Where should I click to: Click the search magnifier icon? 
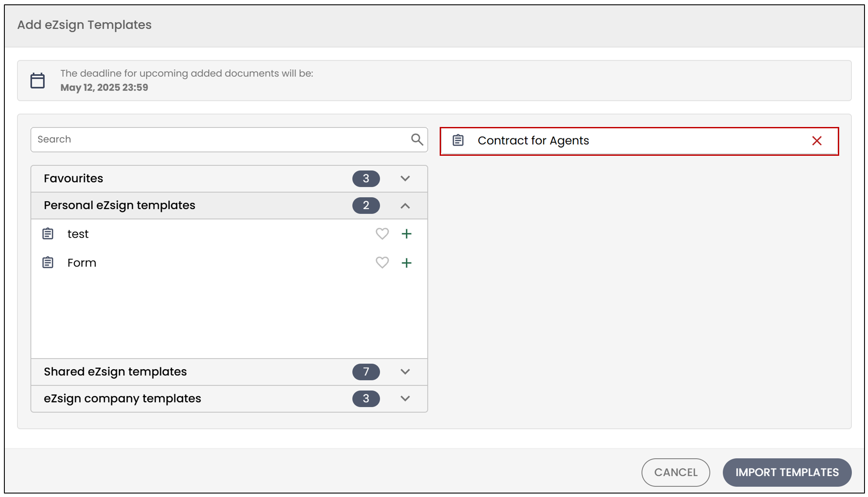417,140
